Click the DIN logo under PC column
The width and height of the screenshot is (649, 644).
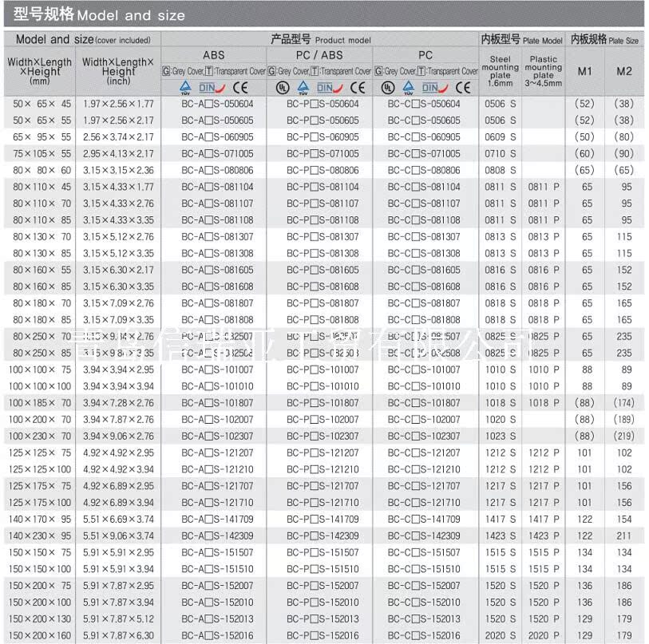coord(435,88)
